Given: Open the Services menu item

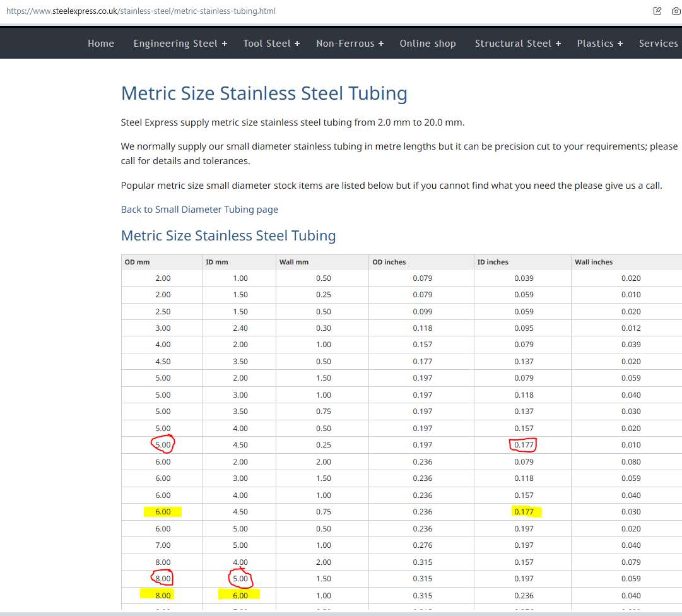Looking at the screenshot, I should coord(658,44).
